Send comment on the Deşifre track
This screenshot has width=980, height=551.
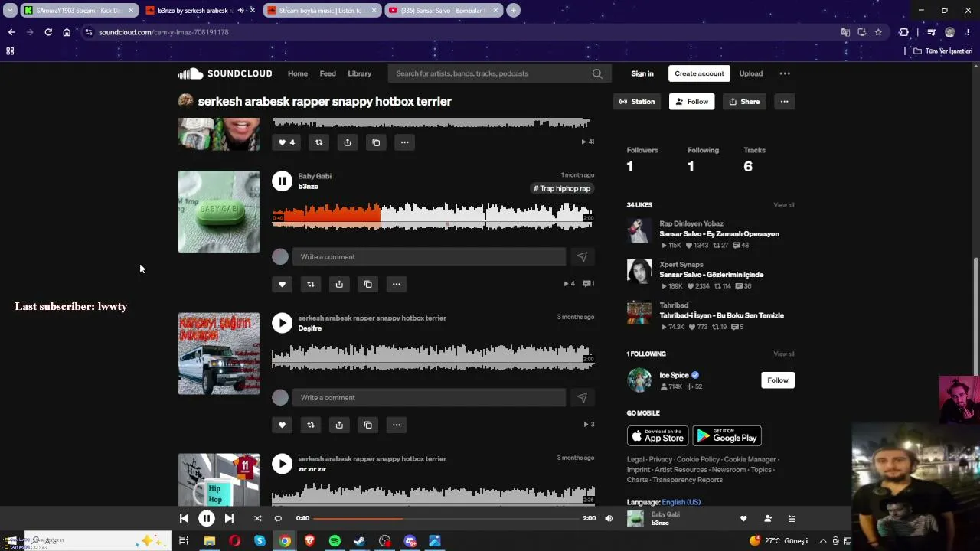582,398
